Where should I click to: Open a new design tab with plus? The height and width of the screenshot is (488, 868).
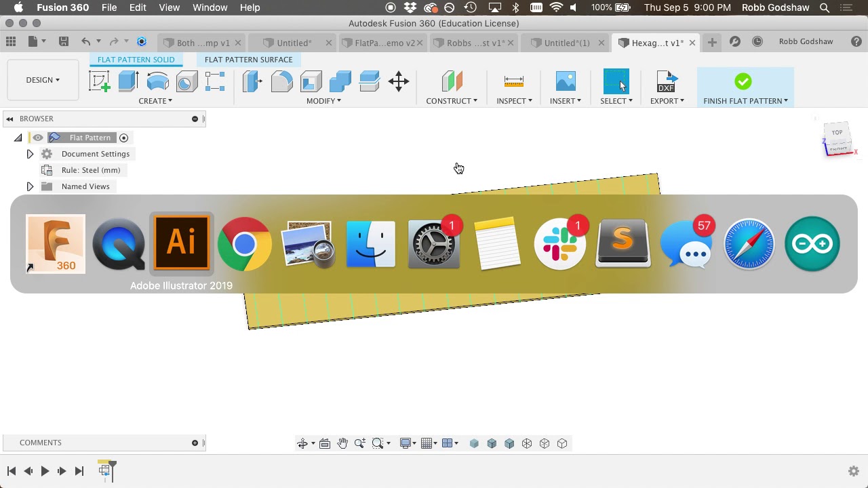pyautogui.click(x=712, y=42)
